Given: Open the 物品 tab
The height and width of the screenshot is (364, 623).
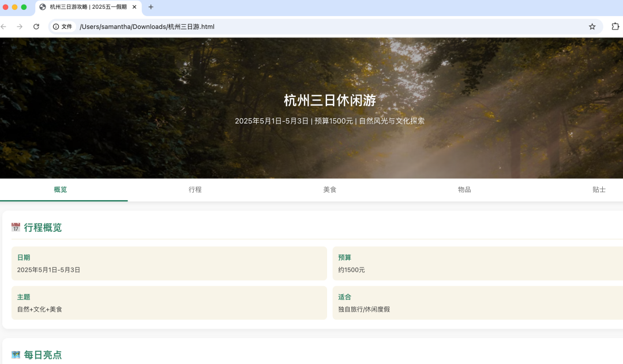Looking at the screenshot, I should [464, 190].
